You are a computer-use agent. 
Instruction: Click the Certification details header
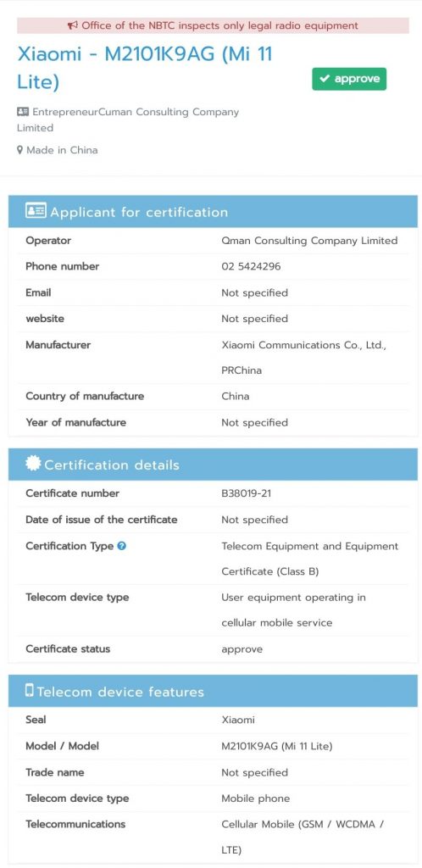click(x=213, y=464)
